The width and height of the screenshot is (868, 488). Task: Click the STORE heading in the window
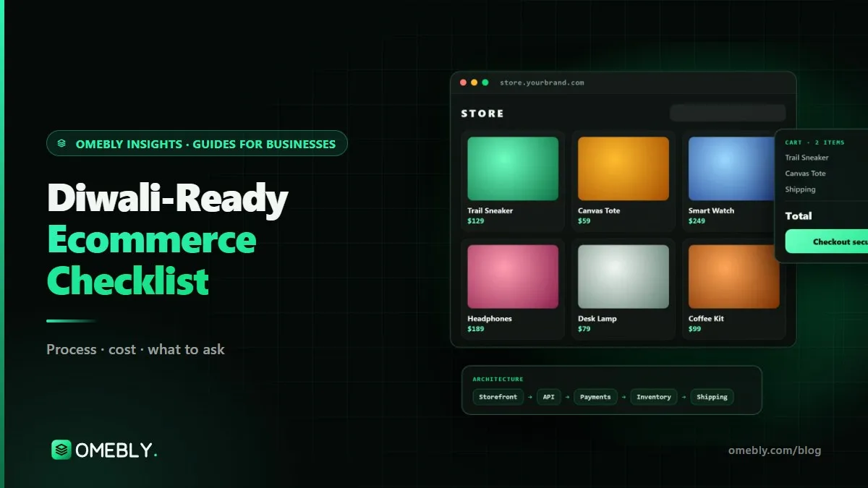[x=482, y=114]
